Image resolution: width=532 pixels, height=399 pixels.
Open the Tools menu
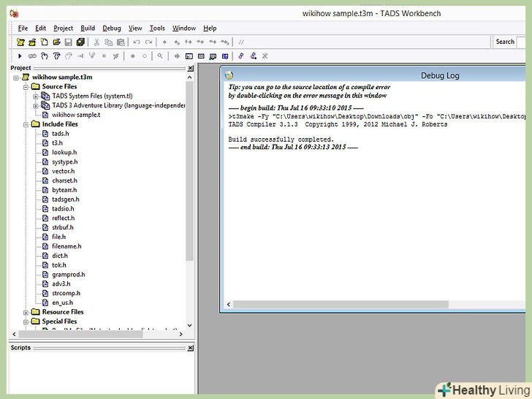(157, 28)
